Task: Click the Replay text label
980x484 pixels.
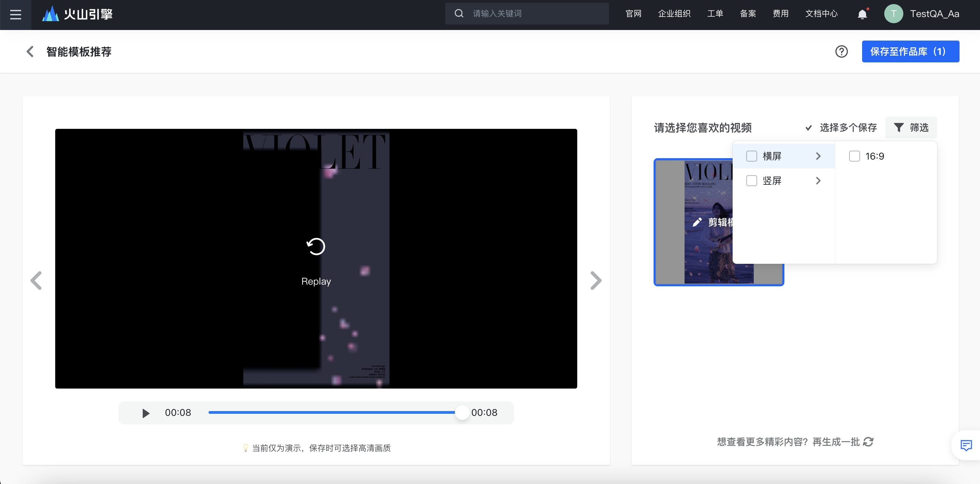Action: coord(316,282)
